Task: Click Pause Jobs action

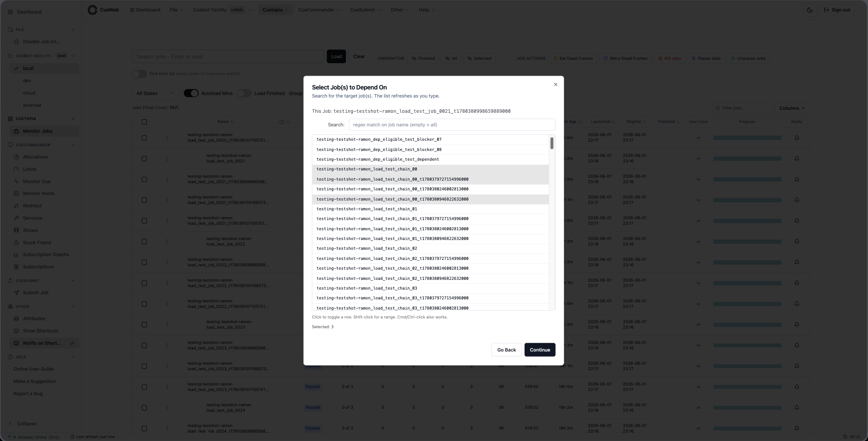Action: pos(706,59)
